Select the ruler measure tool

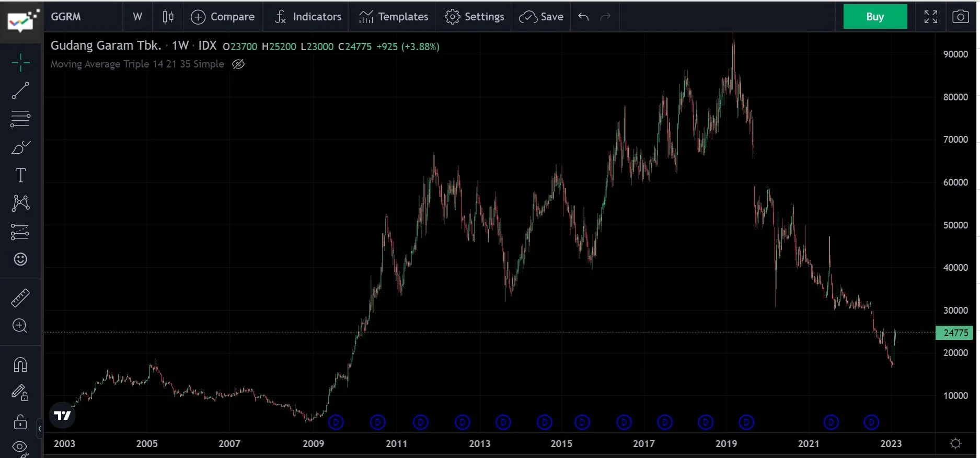[x=20, y=298]
